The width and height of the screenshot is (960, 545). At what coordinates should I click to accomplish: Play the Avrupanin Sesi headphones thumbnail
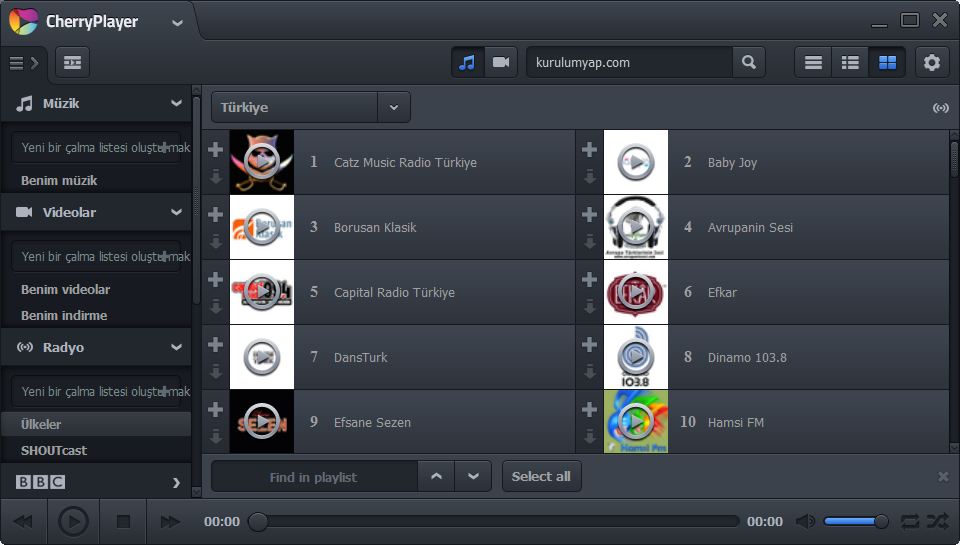(636, 227)
